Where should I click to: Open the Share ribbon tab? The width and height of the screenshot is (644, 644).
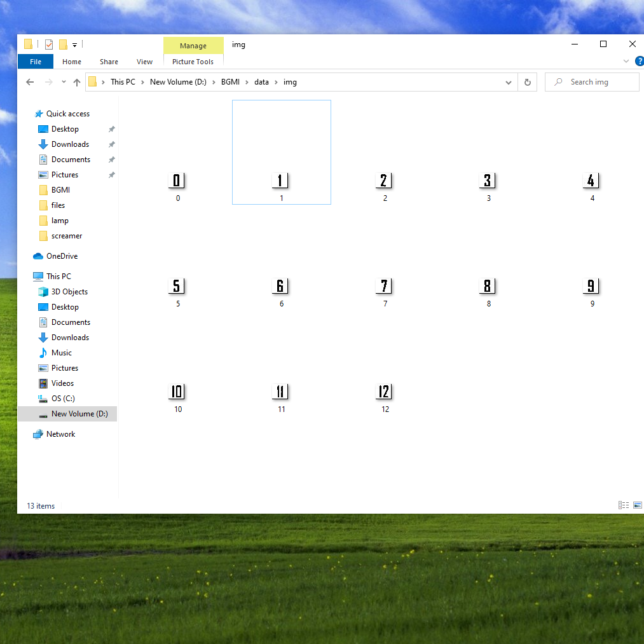pos(109,62)
